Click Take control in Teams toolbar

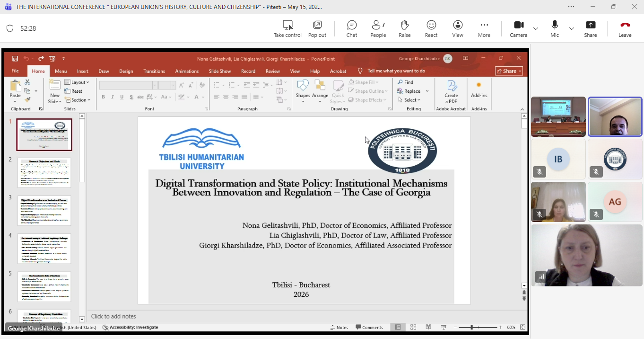pyautogui.click(x=287, y=28)
